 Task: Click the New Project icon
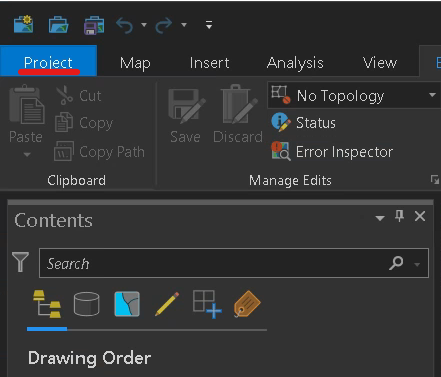tap(23, 24)
